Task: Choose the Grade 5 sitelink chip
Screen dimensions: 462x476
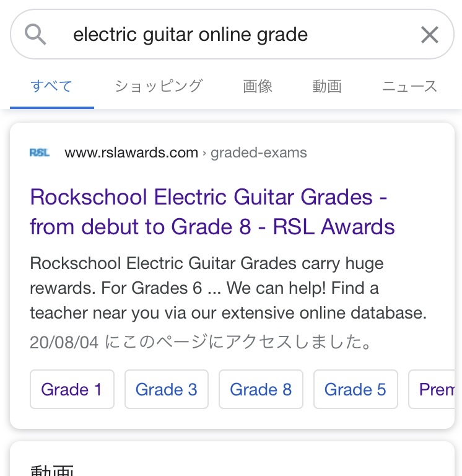Action: (355, 389)
